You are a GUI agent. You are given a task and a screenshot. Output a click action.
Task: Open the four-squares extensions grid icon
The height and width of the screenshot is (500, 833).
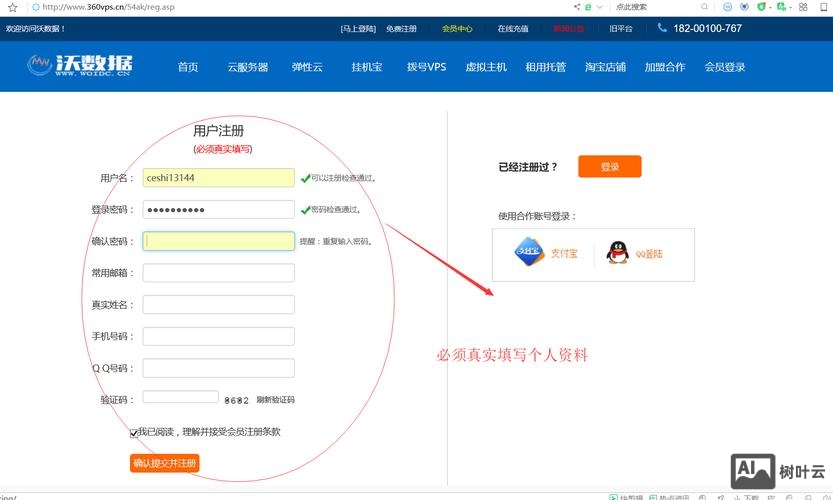(803, 7)
